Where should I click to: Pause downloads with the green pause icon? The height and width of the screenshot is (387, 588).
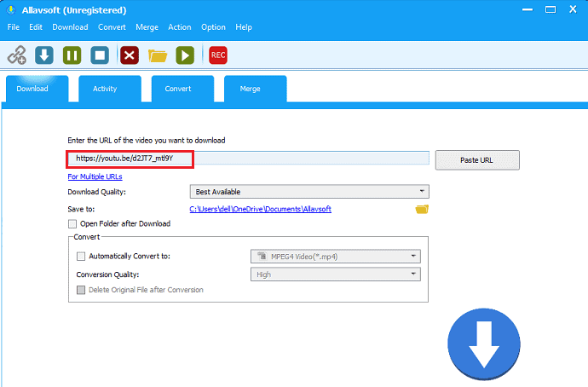72,55
